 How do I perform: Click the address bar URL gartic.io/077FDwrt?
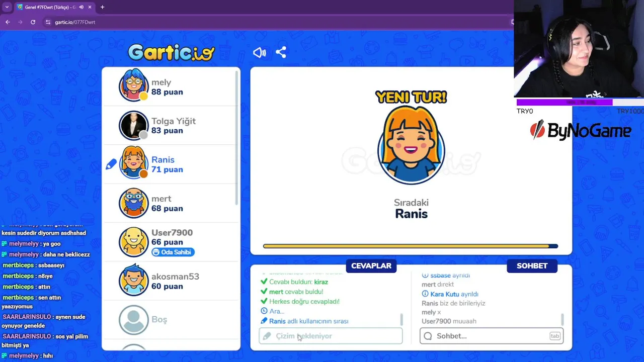coord(75,22)
